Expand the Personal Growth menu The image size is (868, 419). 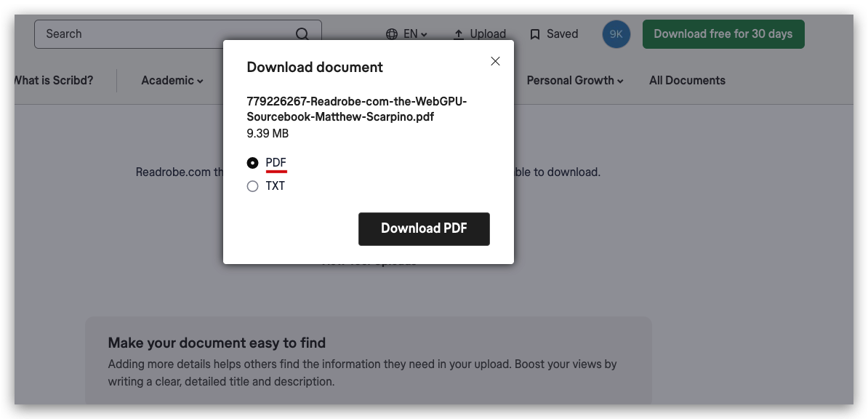575,80
